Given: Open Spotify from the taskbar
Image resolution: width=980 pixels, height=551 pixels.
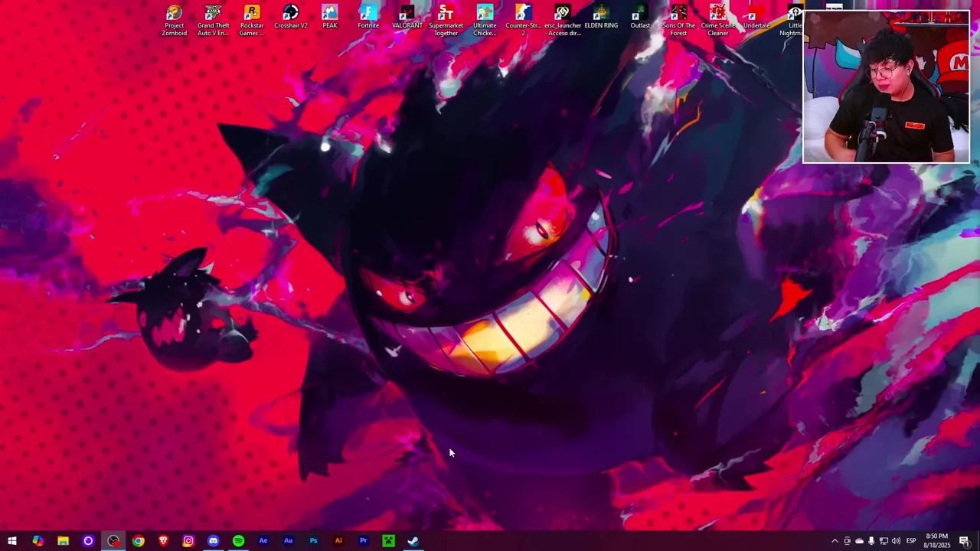Looking at the screenshot, I should (238, 541).
